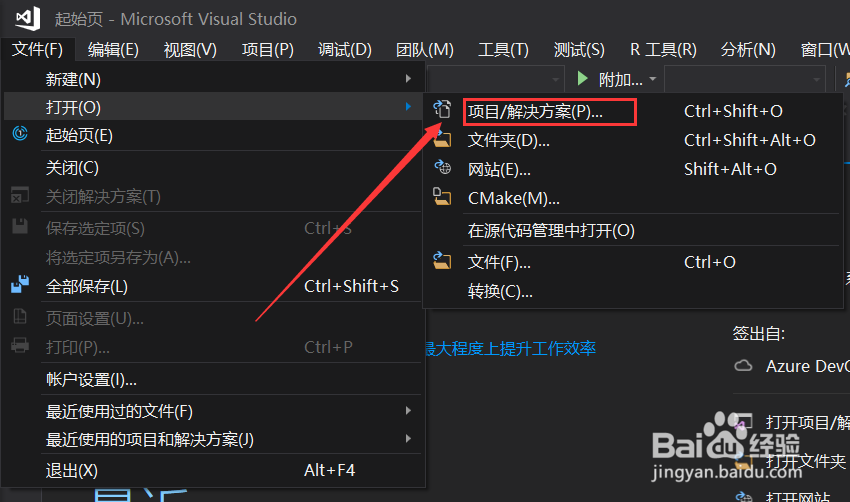
Task: Click the 起始页(E) start page icon
Action: click(x=20, y=133)
